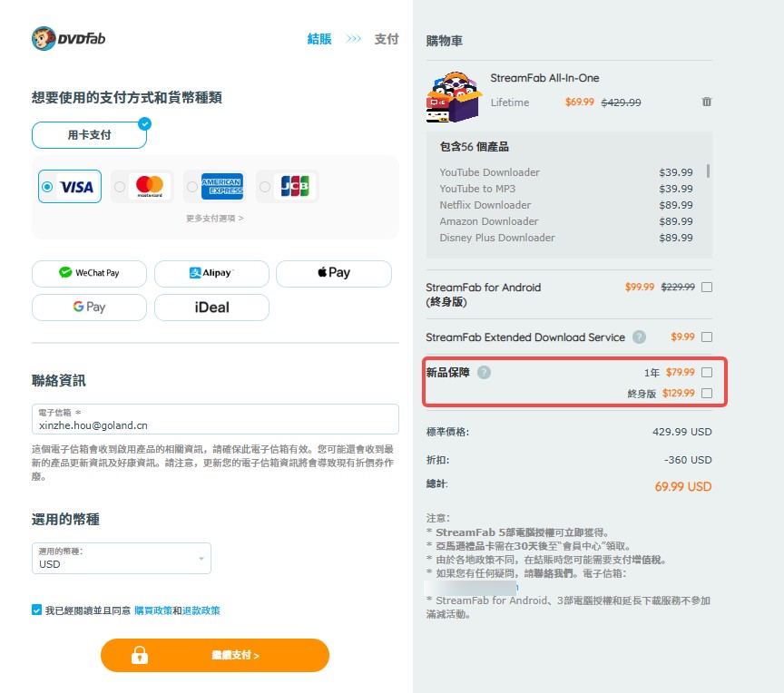Click the Visa card logo
Screen dimensions: 784x693
click(77, 187)
